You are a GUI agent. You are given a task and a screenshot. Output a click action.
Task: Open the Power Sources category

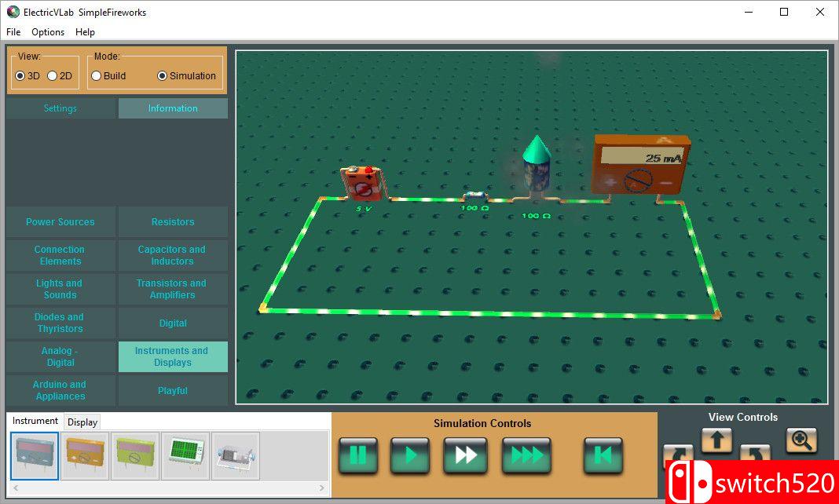[60, 222]
